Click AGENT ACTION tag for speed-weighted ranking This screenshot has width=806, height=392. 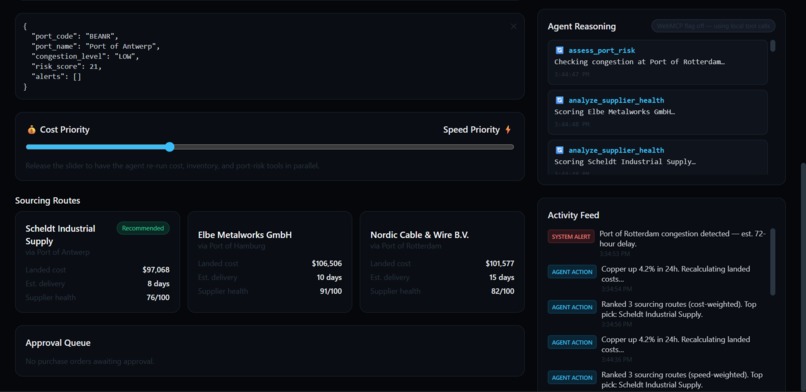pos(572,378)
